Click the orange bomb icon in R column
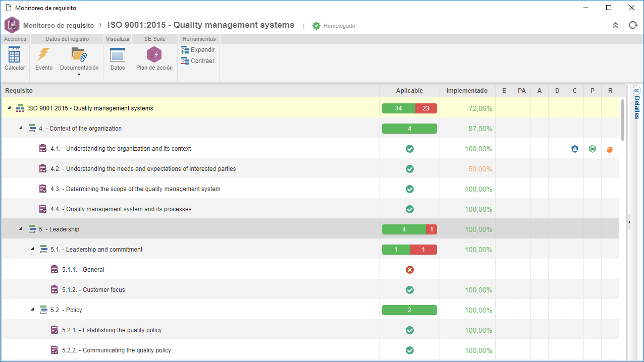Screen dimensions: 644x362 click(610, 149)
